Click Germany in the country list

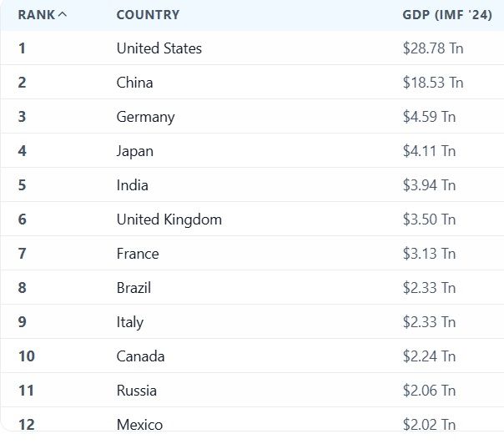[145, 117]
